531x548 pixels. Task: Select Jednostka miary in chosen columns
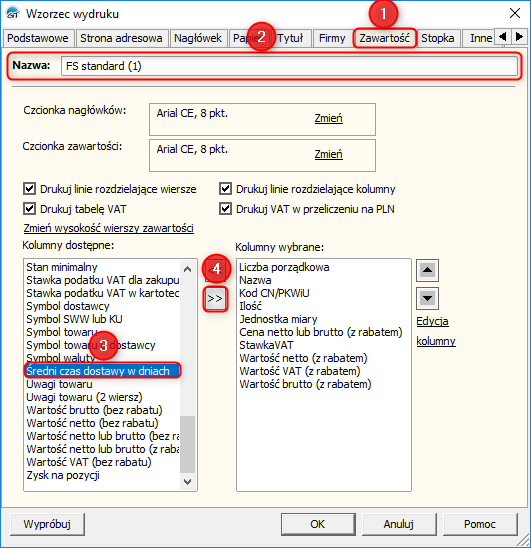tap(278, 319)
